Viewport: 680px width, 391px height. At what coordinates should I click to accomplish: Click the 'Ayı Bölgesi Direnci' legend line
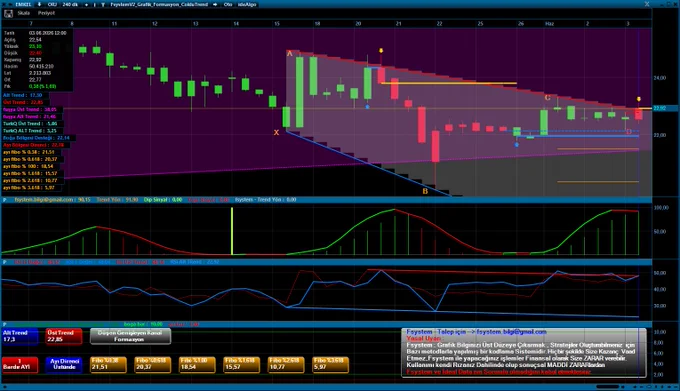coord(33,145)
